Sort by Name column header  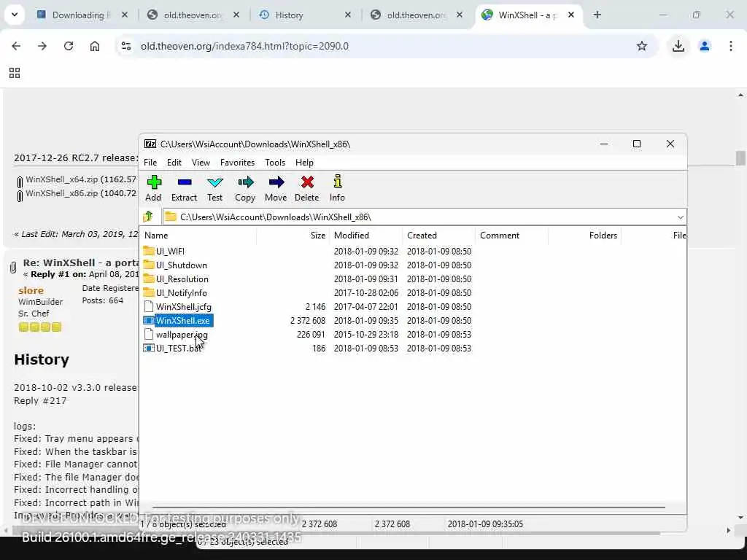pos(198,236)
